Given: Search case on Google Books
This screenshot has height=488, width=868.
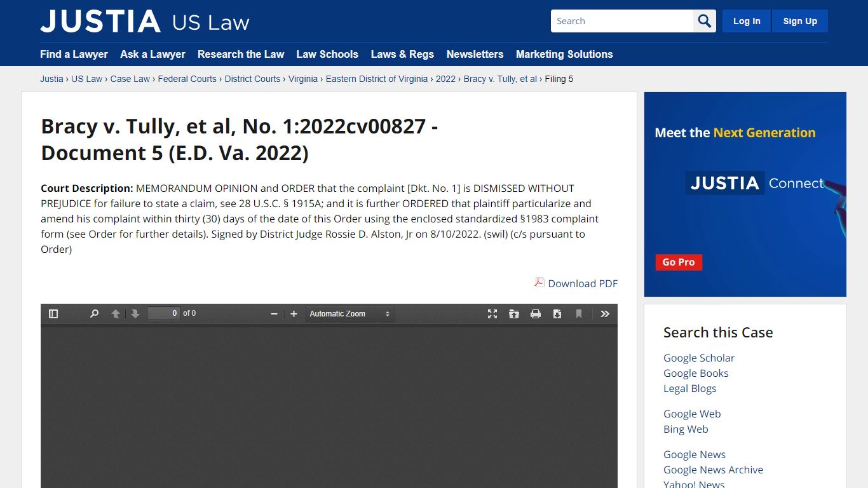Looking at the screenshot, I should tap(696, 373).
